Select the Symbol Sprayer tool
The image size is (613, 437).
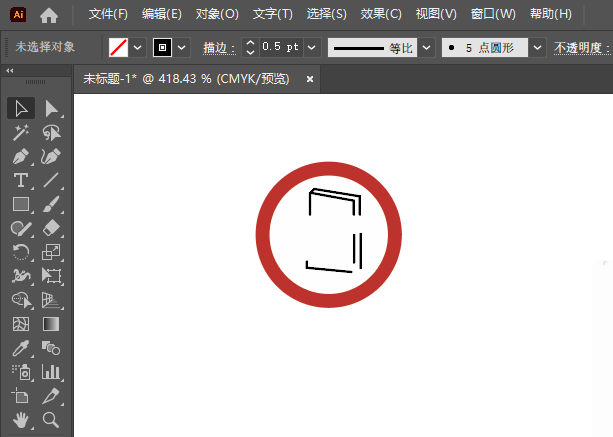[21, 372]
